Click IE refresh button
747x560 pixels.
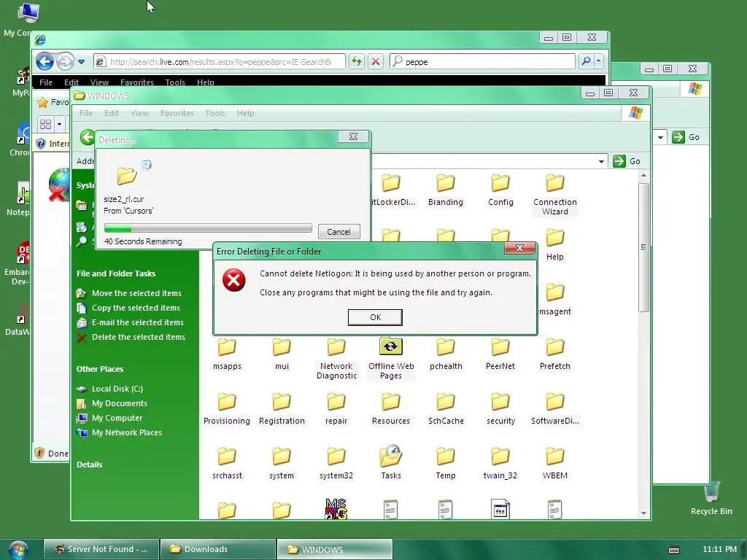(356, 61)
